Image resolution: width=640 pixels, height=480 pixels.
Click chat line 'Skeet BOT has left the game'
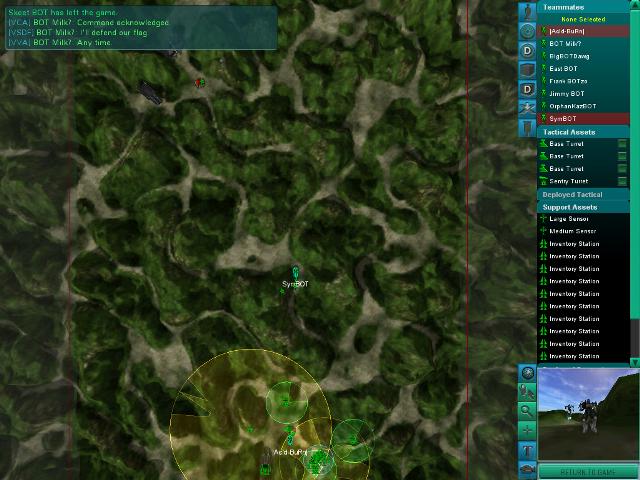63,13
